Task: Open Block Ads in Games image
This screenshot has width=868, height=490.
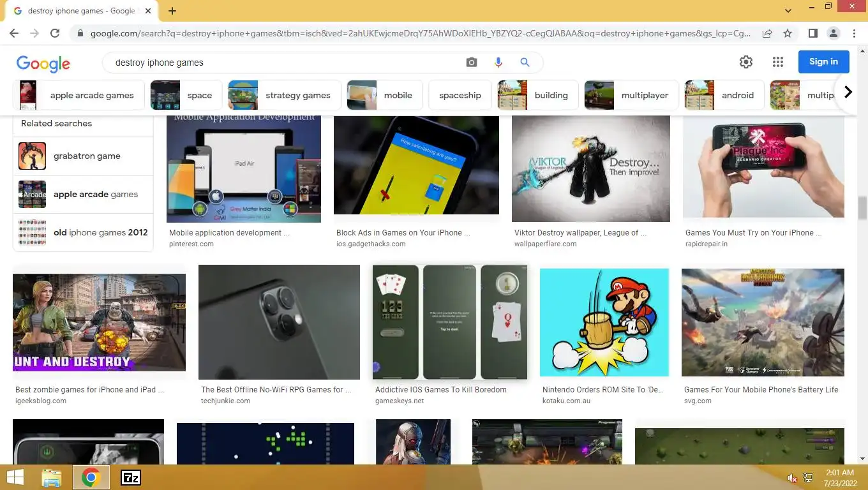Action: click(416, 165)
